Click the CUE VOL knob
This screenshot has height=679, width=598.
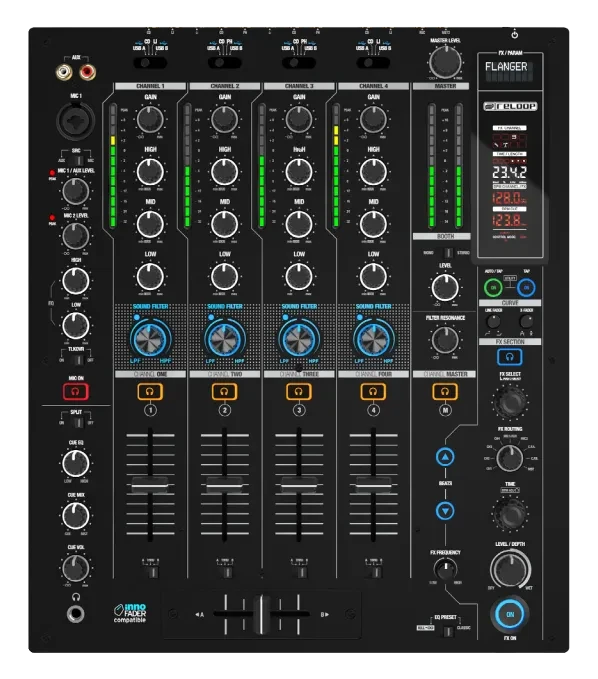tap(76, 568)
